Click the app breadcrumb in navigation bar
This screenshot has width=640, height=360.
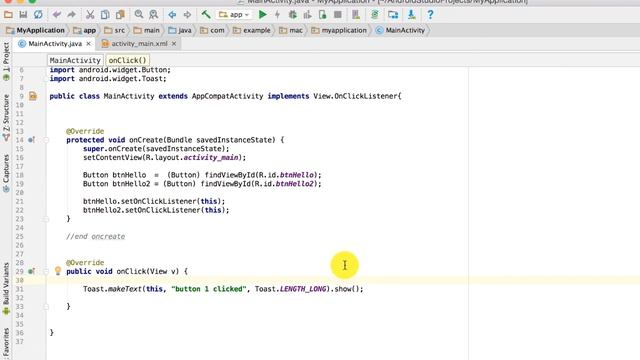click(x=85, y=30)
